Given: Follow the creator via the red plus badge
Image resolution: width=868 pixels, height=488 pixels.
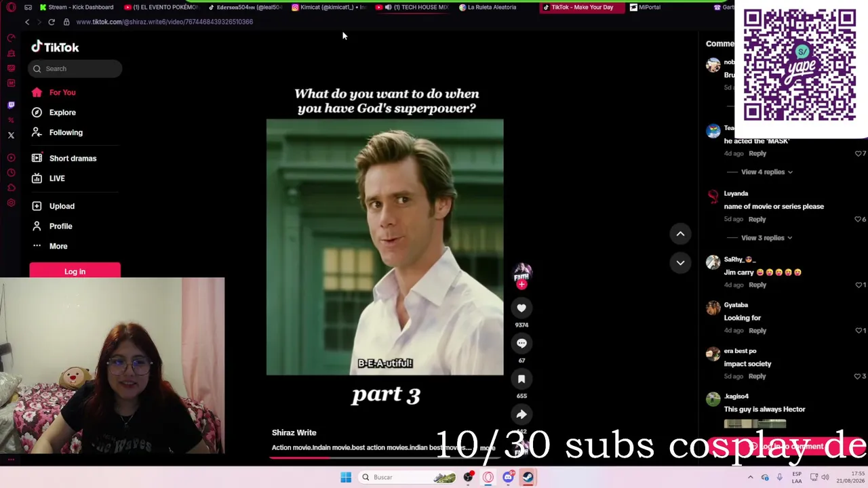Looking at the screenshot, I should tap(521, 285).
